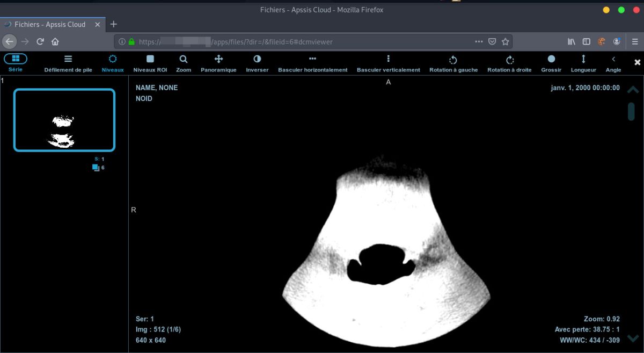Toggle Basculer horizontalement flip

(312, 63)
